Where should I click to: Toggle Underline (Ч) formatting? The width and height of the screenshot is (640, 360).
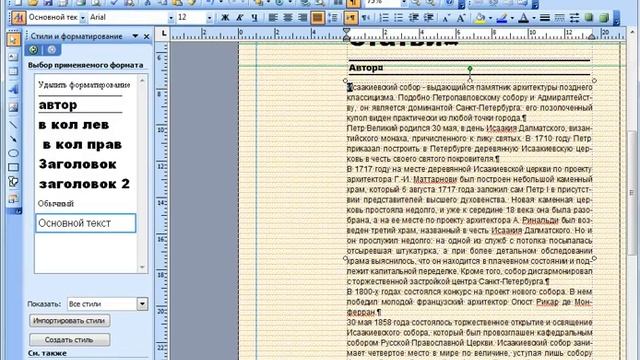point(255,18)
